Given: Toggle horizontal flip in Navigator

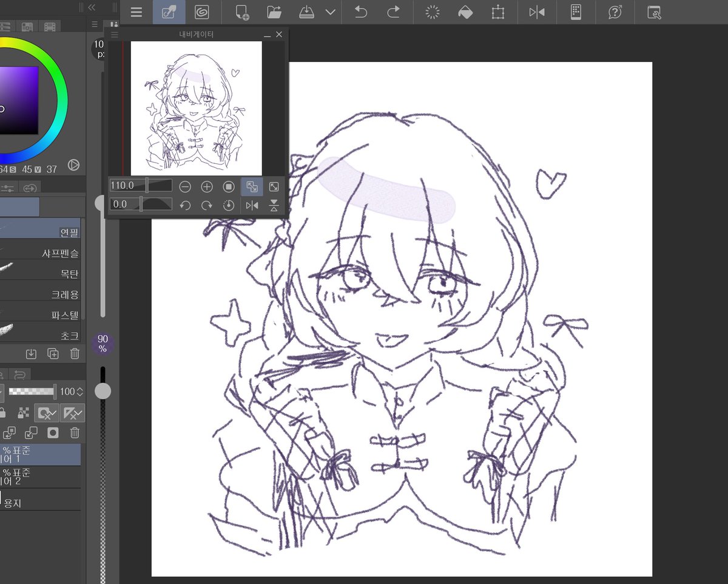Looking at the screenshot, I should (252, 205).
